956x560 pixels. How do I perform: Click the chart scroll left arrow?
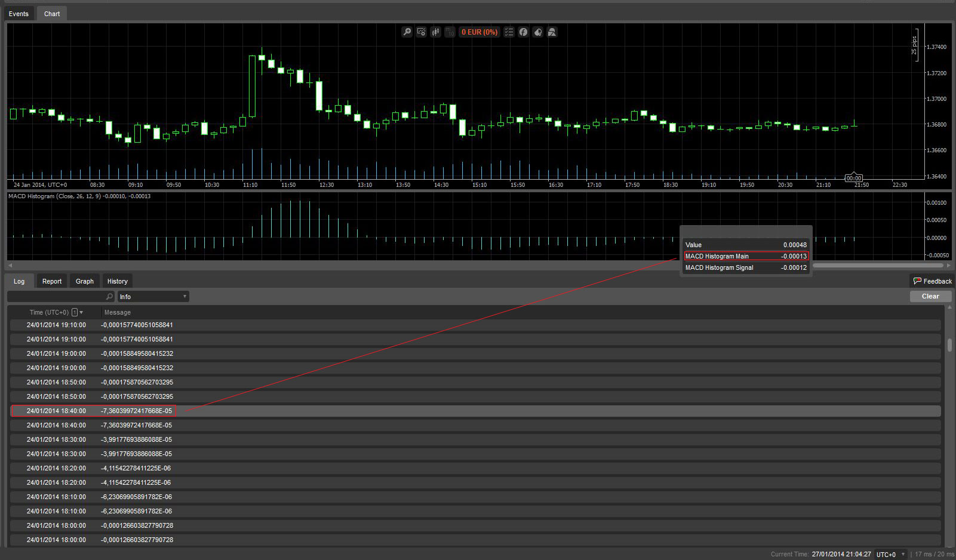(9, 265)
